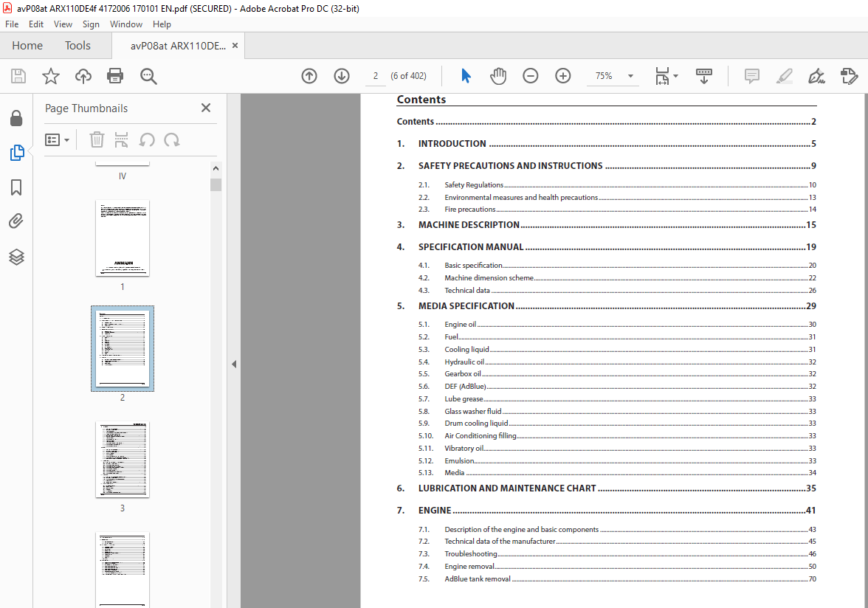This screenshot has width=868, height=608.
Task: Toggle Page Thumbnails panel icon
Action: click(16, 153)
